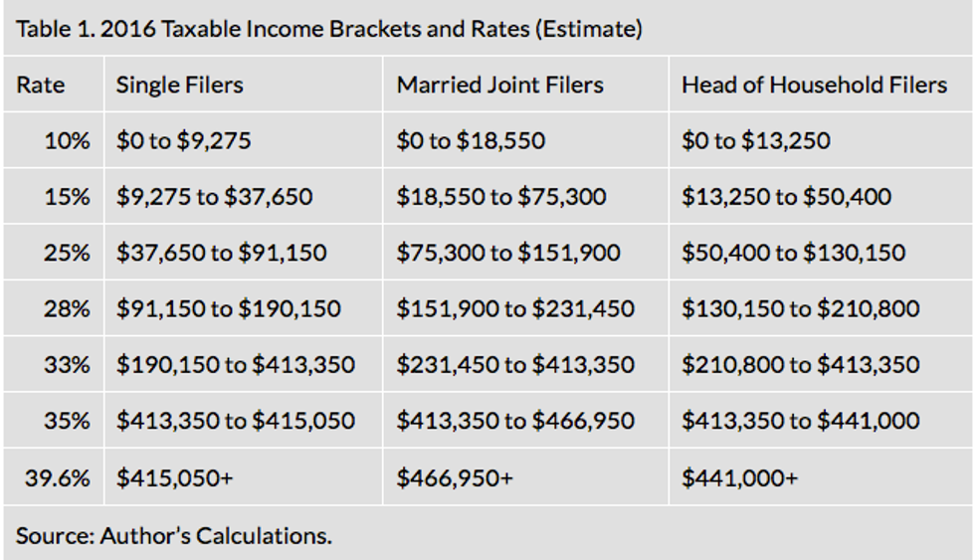The width and height of the screenshot is (975, 560).
Task: Select the $0 to $18,550 cell
Action: [471, 140]
